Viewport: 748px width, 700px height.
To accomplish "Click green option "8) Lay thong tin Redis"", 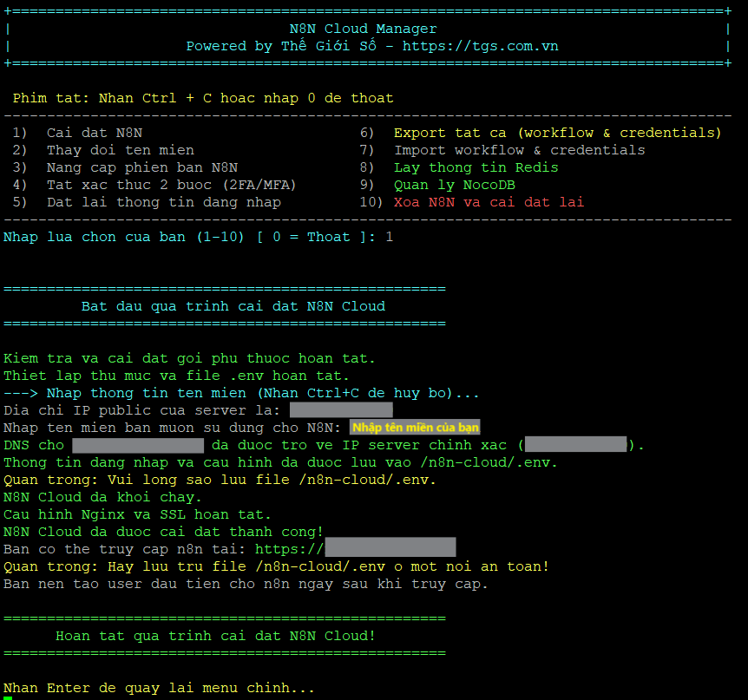I will pos(458,168).
